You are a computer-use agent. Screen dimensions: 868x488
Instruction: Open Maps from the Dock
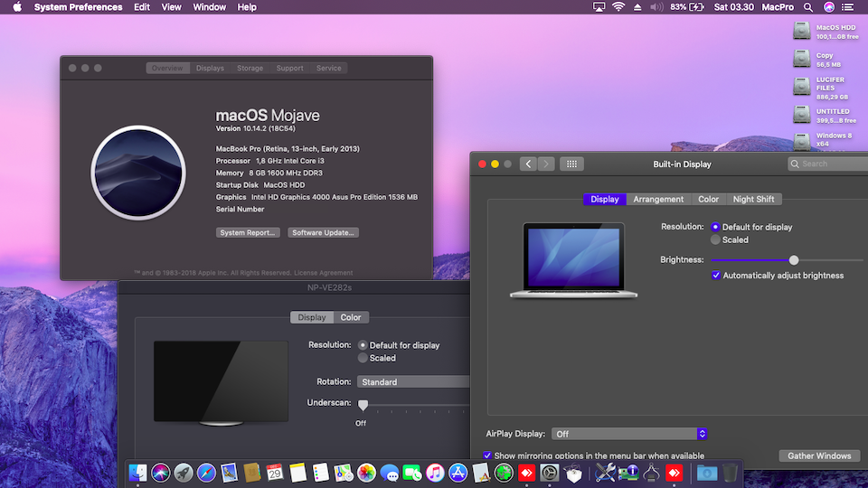pyautogui.click(x=344, y=473)
